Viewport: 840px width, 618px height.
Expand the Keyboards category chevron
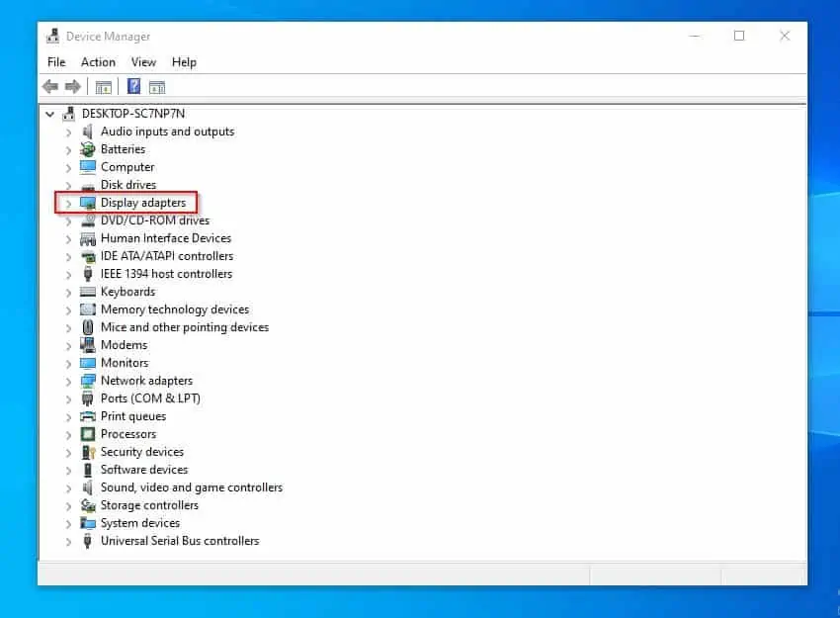68,293
